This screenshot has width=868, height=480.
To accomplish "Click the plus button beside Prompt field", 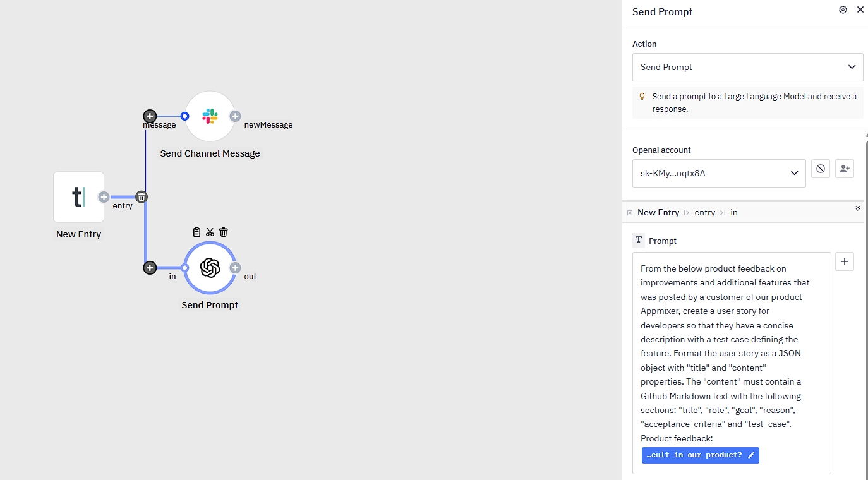I will (844, 261).
